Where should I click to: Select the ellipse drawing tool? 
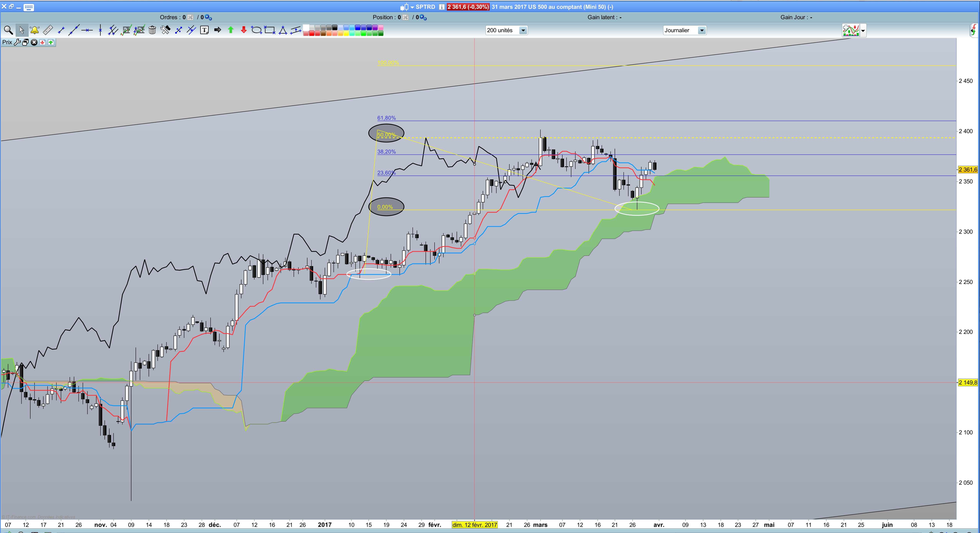point(256,30)
